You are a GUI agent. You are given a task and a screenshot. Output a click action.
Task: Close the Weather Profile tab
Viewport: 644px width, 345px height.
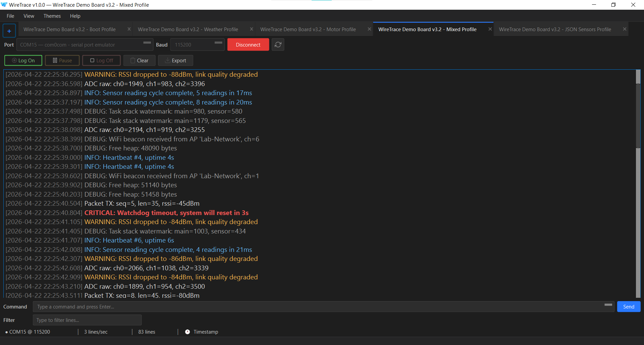tap(251, 29)
